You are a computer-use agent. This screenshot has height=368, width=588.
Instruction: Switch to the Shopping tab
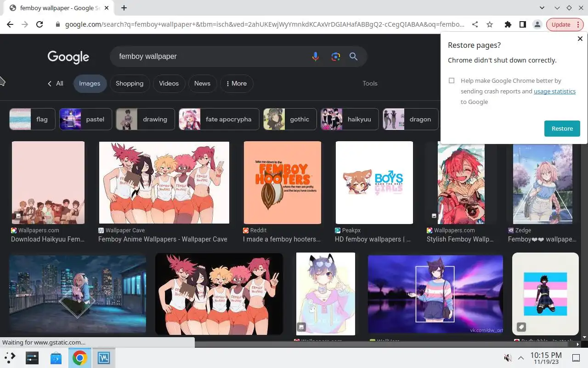[130, 83]
